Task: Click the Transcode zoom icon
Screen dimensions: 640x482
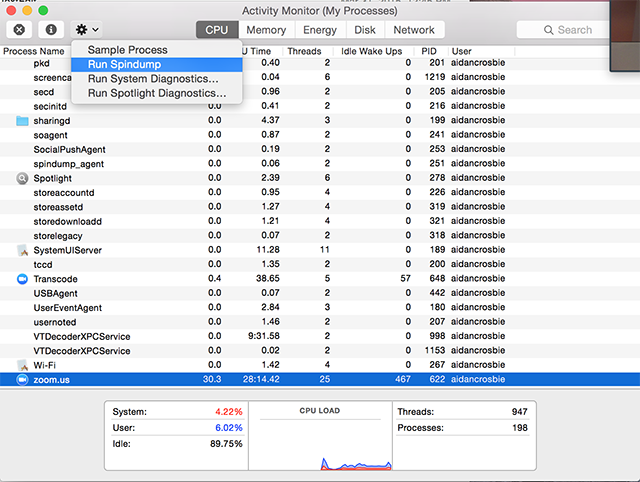Action: tap(22, 279)
